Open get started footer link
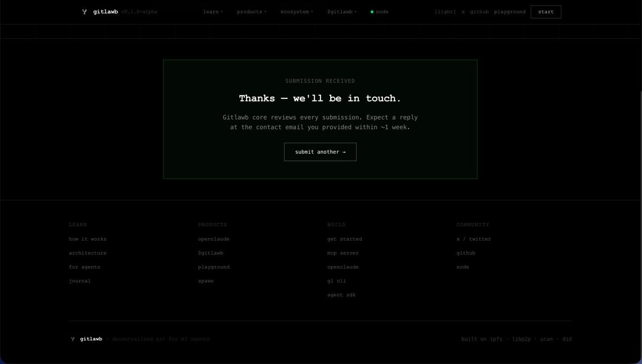The image size is (642, 364). click(x=345, y=239)
